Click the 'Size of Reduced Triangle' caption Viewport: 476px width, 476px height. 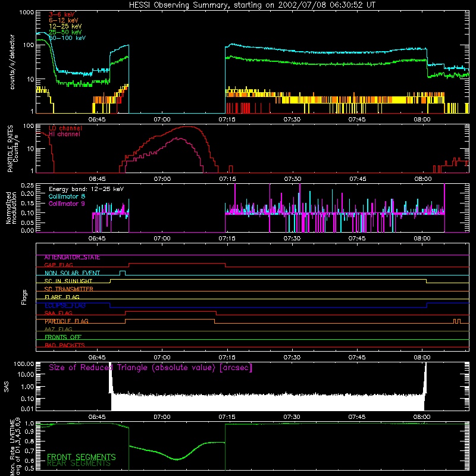tap(151, 368)
